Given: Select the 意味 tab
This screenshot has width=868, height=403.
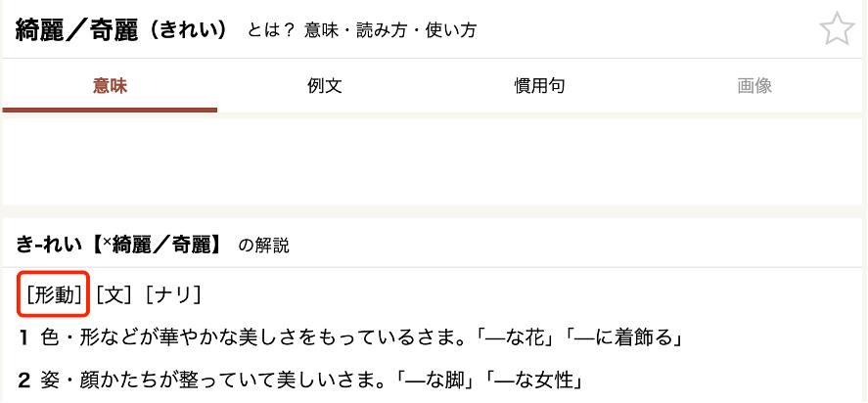Looking at the screenshot, I should coord(110,86).
